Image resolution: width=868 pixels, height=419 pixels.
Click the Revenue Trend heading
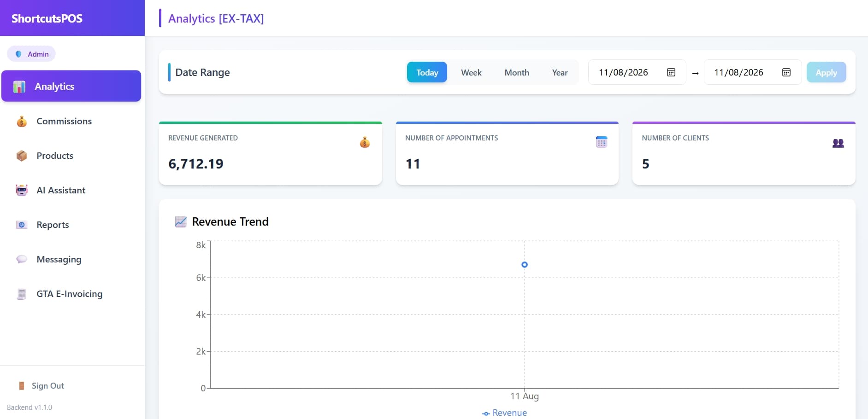point(230,221)
